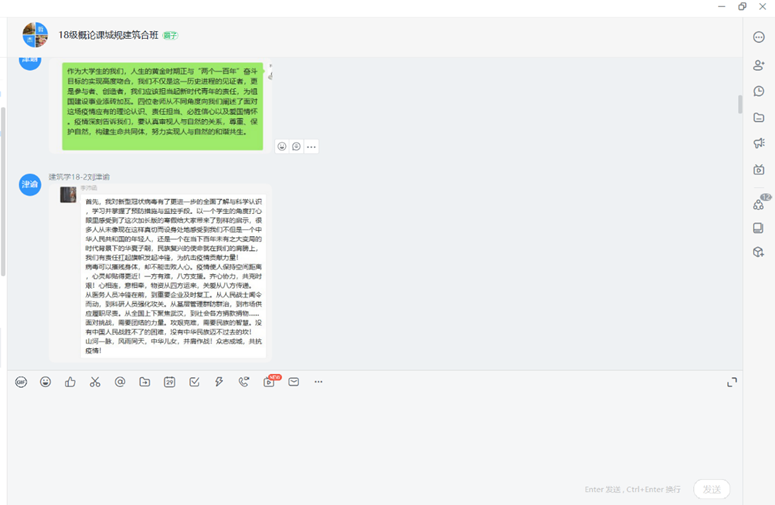The height and width of the screenshot is (505, 775).
Task: Open the calendar schedule icon showing 29
Action: [170, 382]
